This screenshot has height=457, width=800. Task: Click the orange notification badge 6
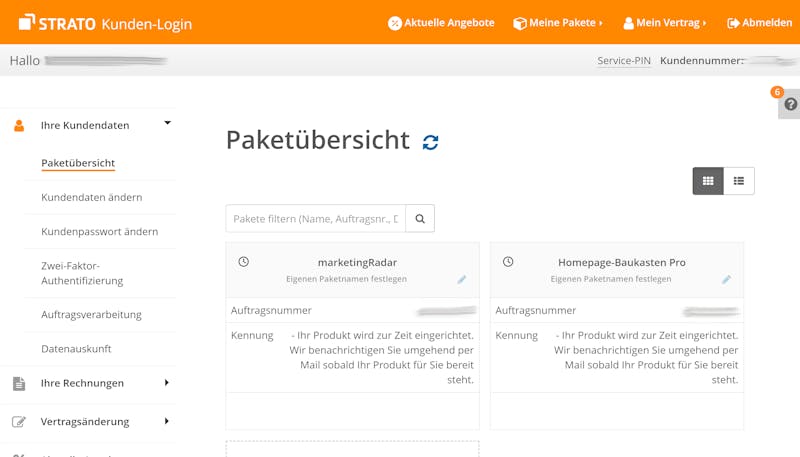(x=777, y=92)
